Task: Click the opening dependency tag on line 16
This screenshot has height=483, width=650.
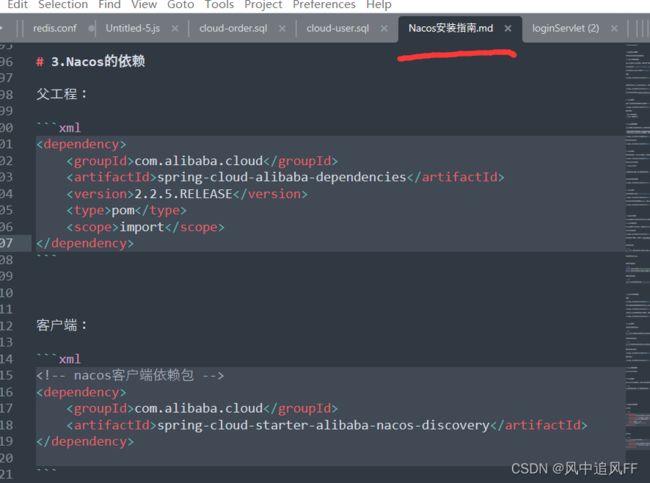Action: 81,392
